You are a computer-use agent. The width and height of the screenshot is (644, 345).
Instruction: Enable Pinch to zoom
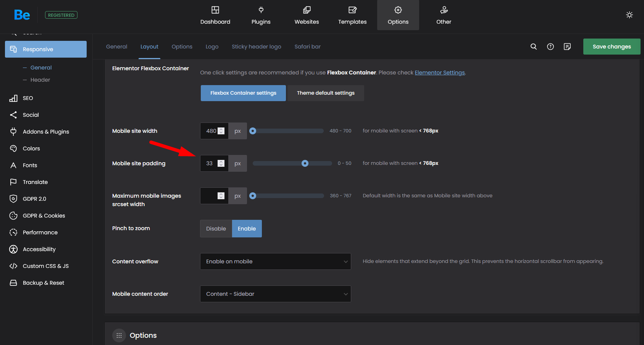click(x=247, y=229)
